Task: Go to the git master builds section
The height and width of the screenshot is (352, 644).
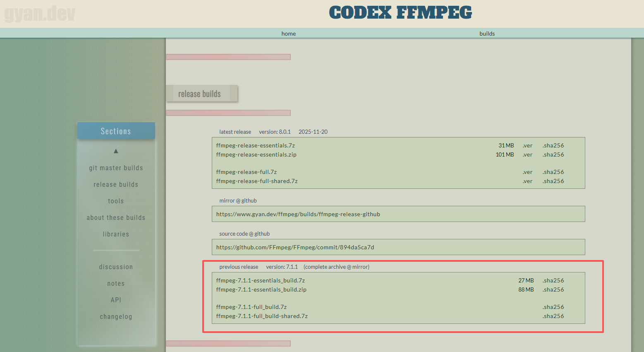Action: (116, 168)
